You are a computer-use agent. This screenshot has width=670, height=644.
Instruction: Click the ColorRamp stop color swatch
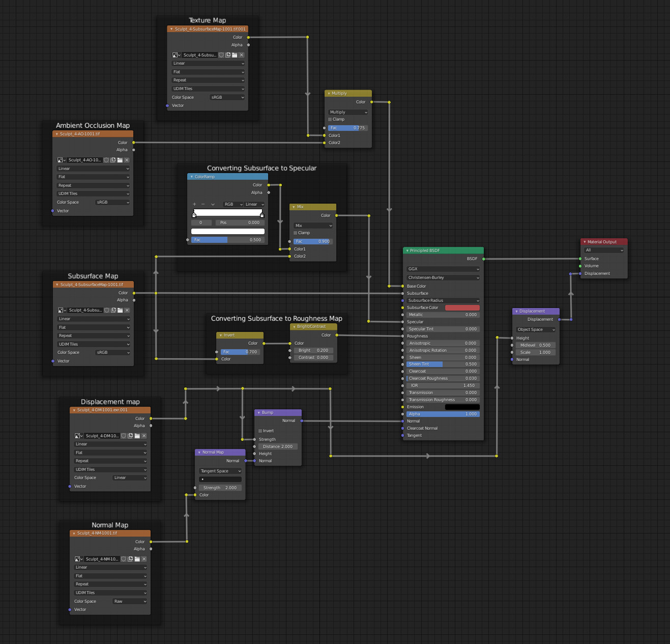click(x=228, y=231)
